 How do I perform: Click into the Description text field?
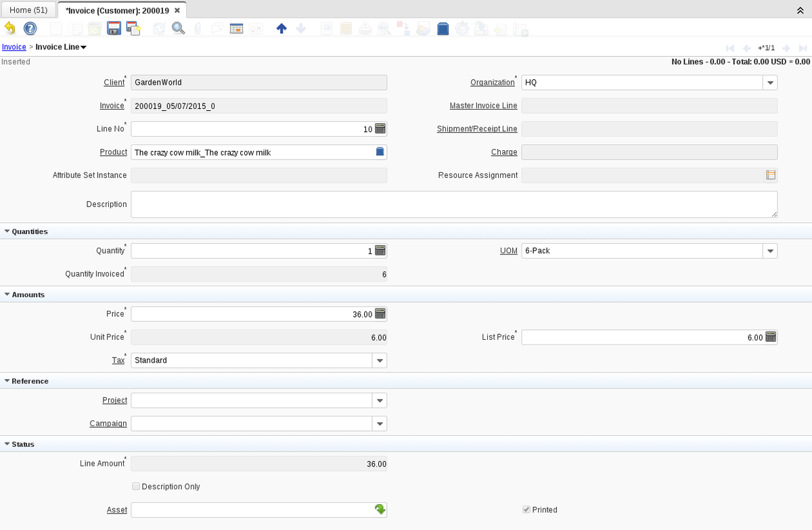(x=453, y=204)
